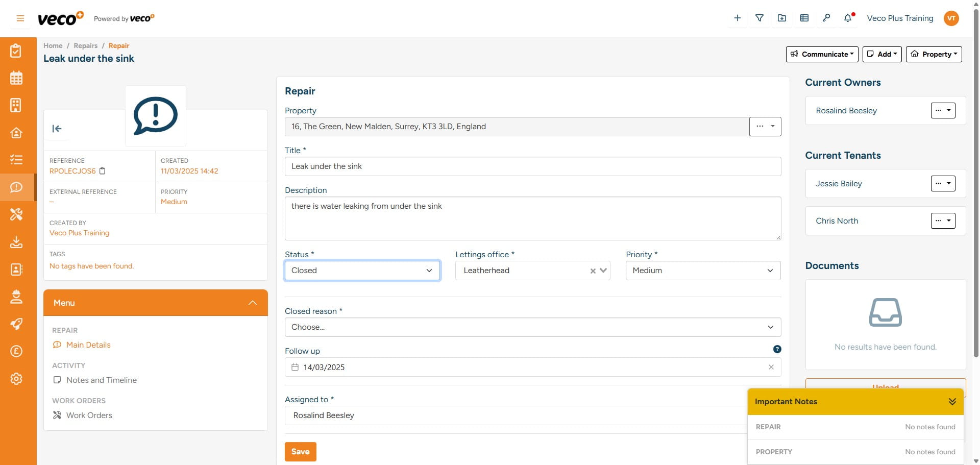980x465 pixels.
Task: Collapse the orange Menu panel
Action: tap(252, 302)
